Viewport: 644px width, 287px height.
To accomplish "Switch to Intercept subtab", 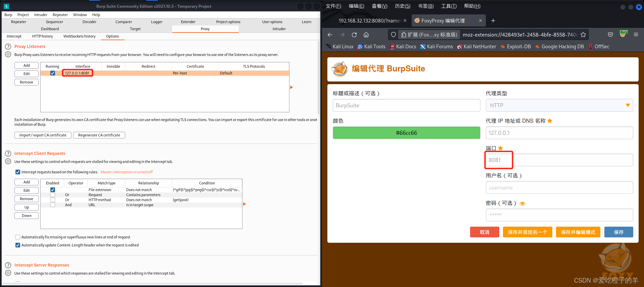I will (x=14, y=36).
